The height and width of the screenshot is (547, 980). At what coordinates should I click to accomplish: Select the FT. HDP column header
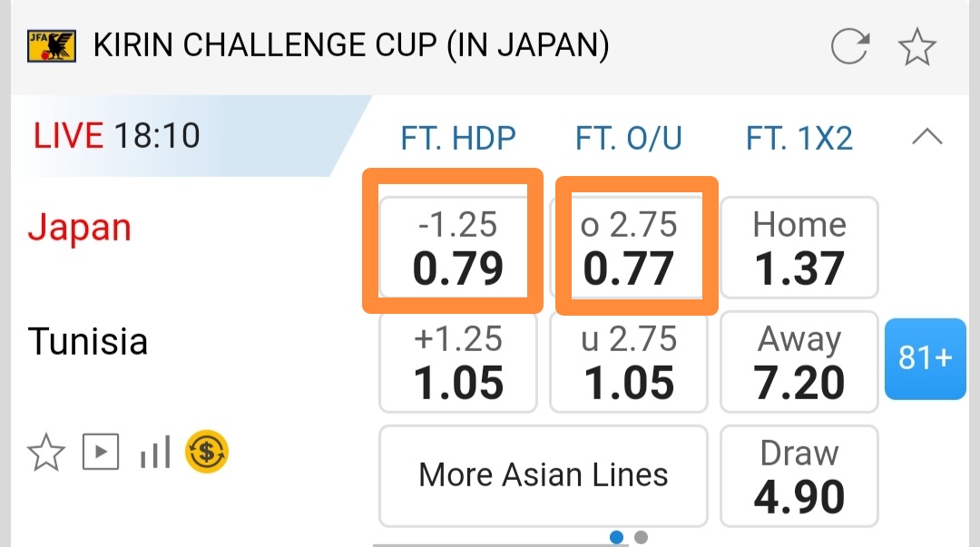pos(458,139)
